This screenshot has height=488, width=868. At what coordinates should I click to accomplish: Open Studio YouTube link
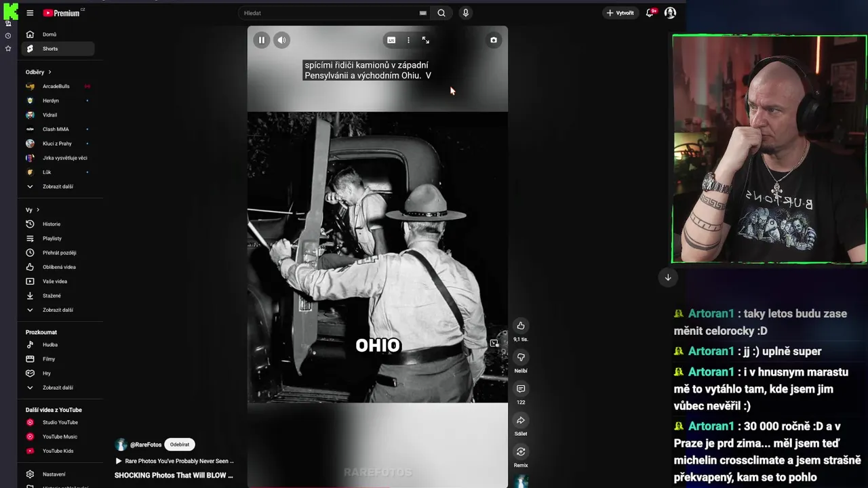pos(58,422)
